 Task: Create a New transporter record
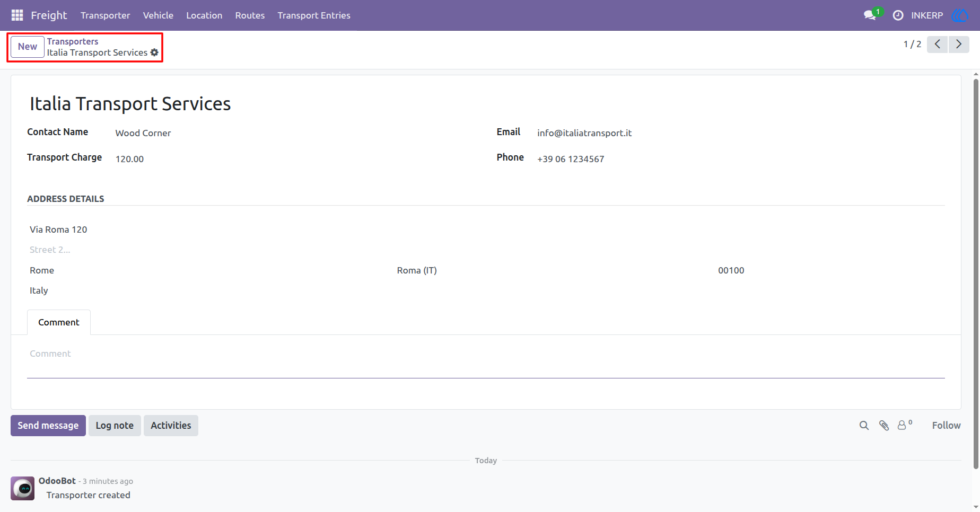(28, 47)
